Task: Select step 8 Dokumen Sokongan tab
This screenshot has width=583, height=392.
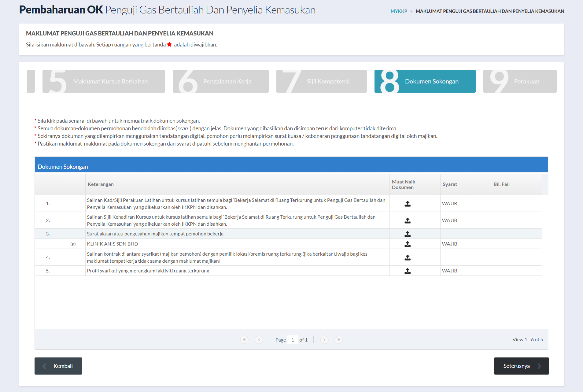Action: pos(425,81)
